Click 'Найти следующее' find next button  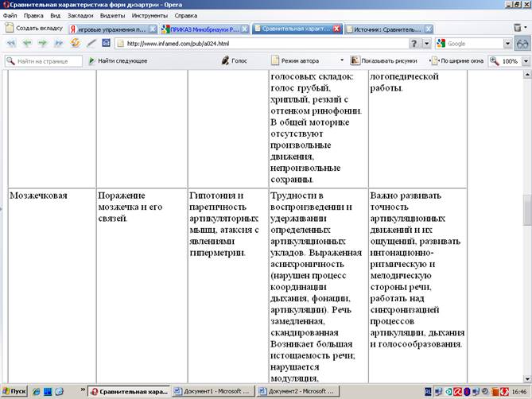pyautogui.click(x=118, y=60)
